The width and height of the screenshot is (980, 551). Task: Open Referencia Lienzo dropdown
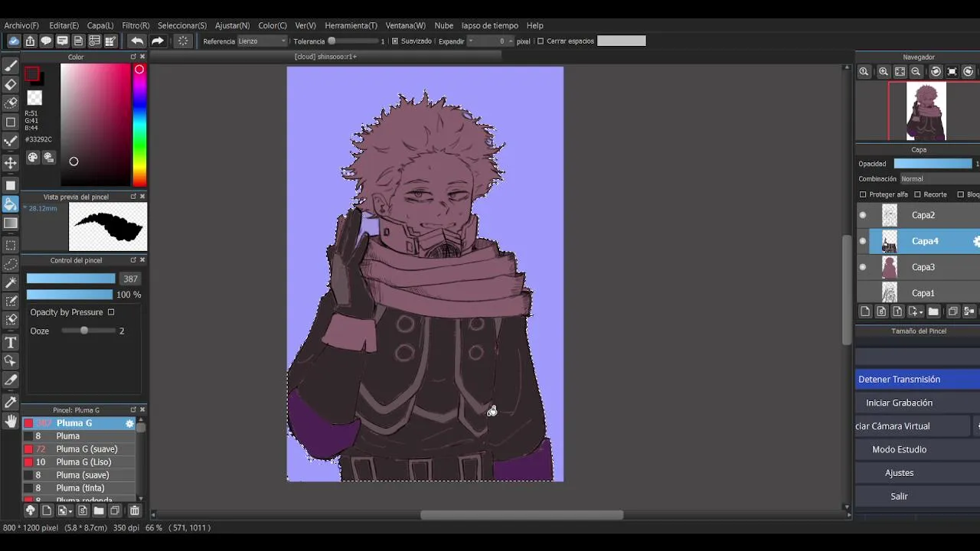tap(262, 41)
